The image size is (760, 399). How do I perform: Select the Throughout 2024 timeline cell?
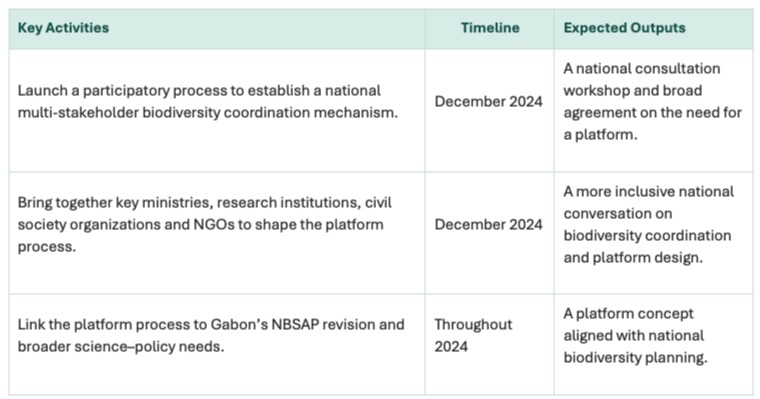tap(490, 344)
